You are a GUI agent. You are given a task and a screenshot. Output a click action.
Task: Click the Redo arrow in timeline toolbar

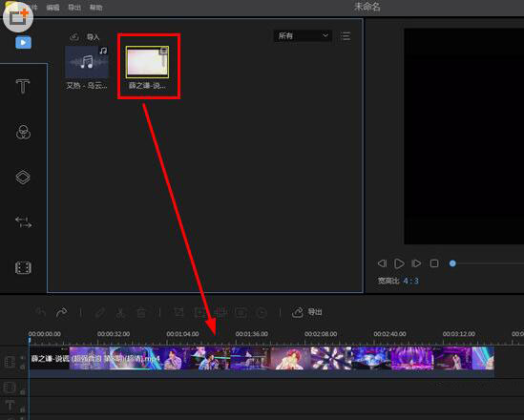(61, 313)
